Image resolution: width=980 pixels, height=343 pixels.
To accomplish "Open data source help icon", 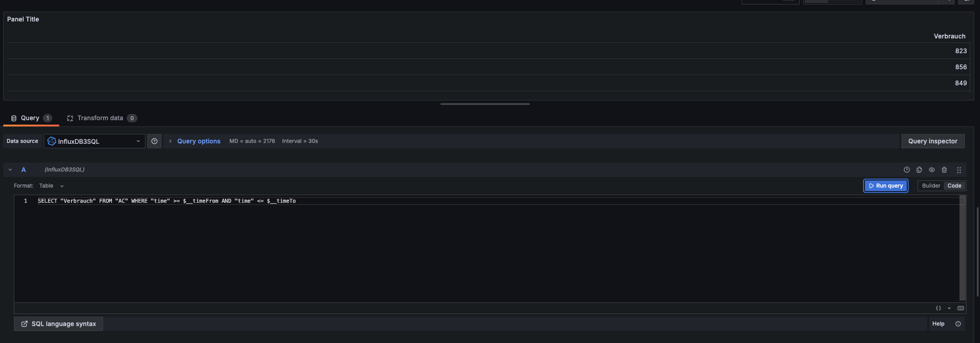I will 154,141.
